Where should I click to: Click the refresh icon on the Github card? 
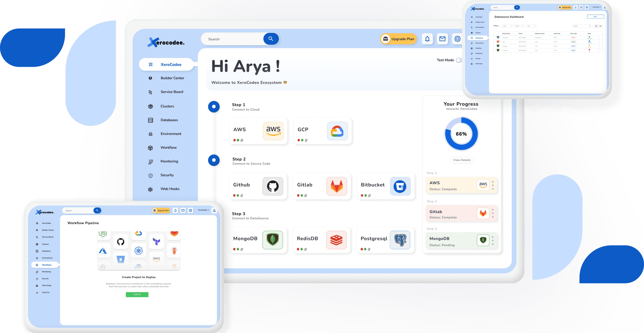tap(241, 195)
